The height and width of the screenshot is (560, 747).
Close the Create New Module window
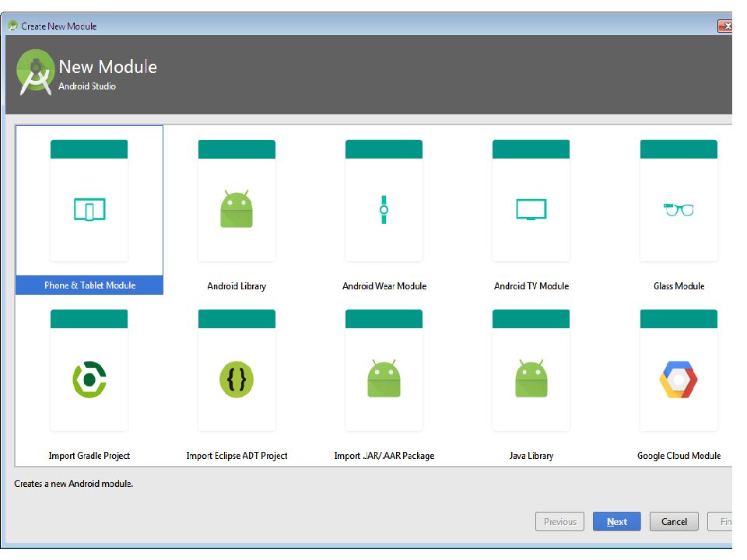725,26
